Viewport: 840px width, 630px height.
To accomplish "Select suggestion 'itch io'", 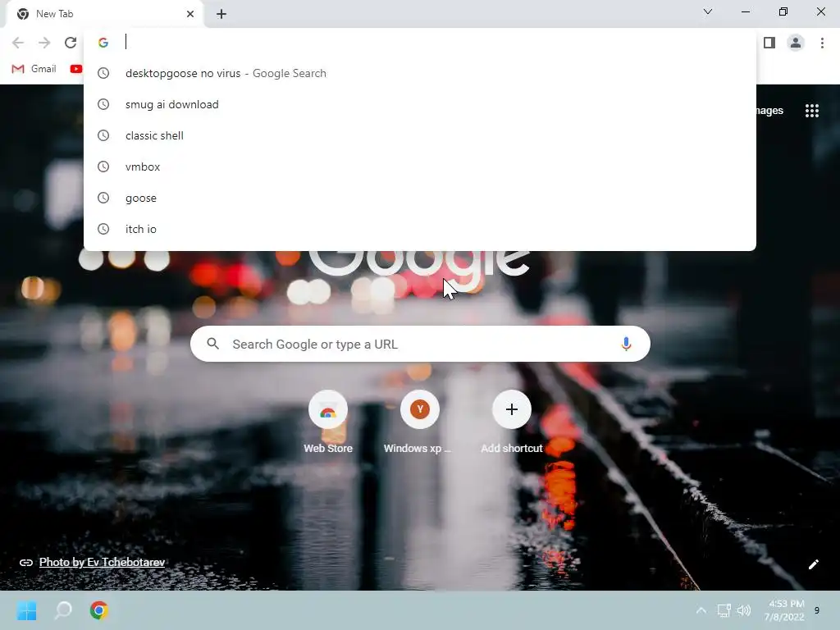I will point(419,229).
